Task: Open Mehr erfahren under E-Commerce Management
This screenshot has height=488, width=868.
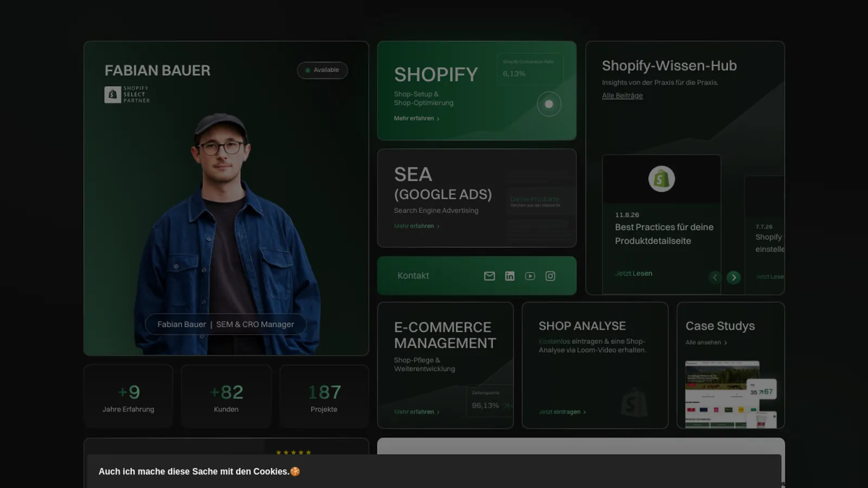Action: coord(417,412)
